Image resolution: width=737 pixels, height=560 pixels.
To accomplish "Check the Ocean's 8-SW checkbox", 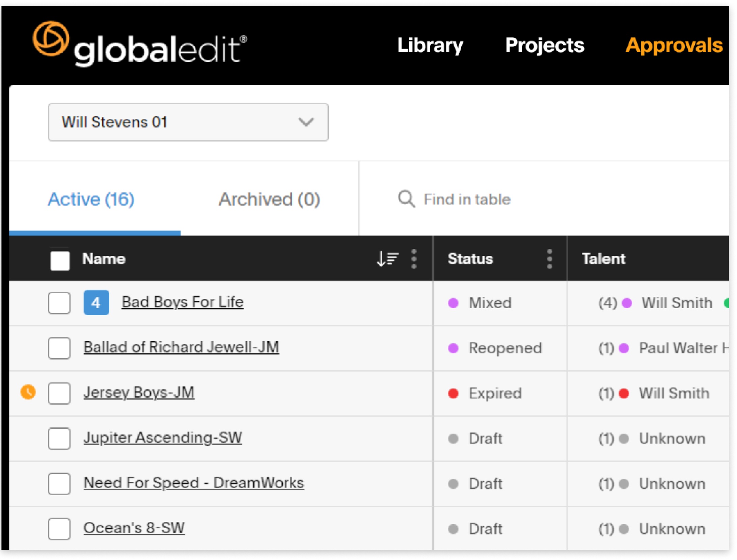I will tap(59, 529).
